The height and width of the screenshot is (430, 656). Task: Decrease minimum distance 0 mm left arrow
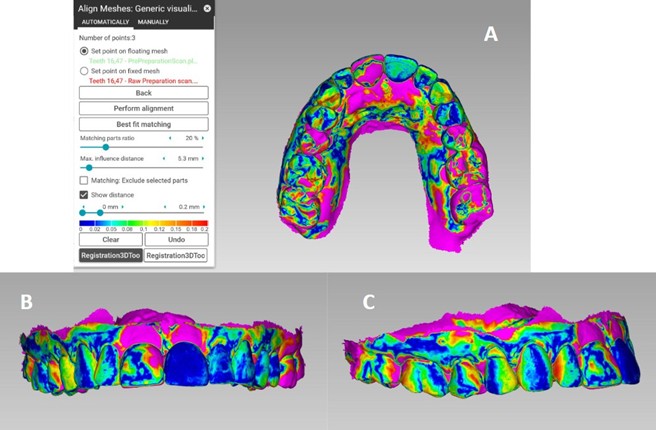pyautogui.click(x=83, y=207)
